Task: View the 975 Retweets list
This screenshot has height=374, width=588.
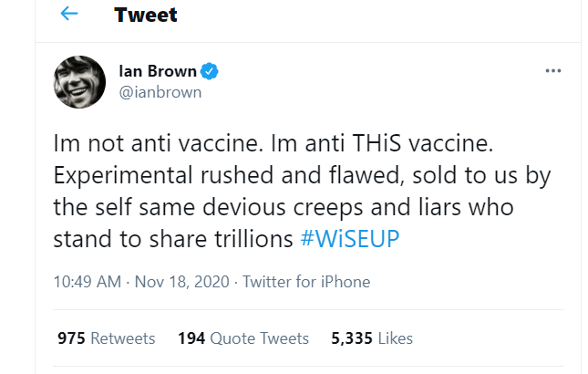Action: pos(106,338)
